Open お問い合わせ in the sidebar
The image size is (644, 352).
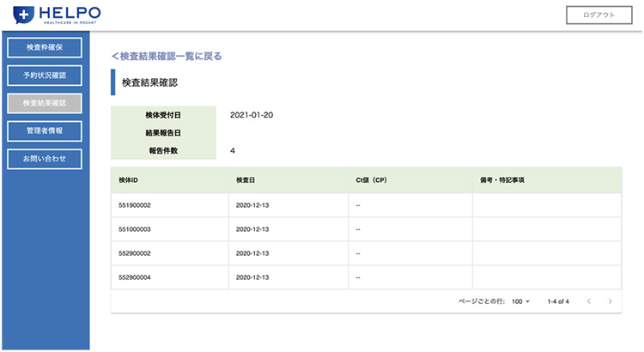pos(44,159)
